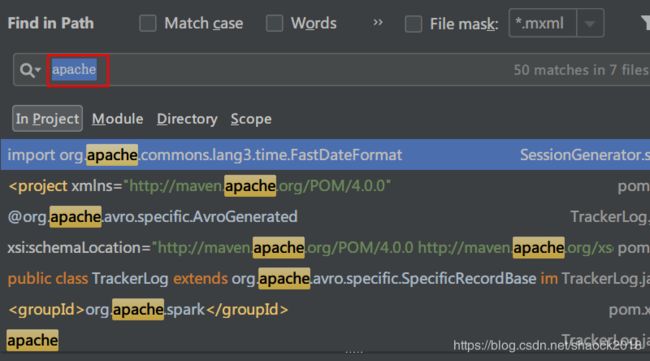Click the splitter dots below results

coord(354,352)
